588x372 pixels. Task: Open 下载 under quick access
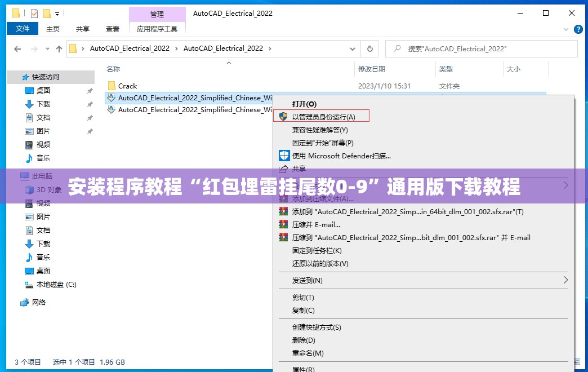pyautogui.click(x=43, y=104)
